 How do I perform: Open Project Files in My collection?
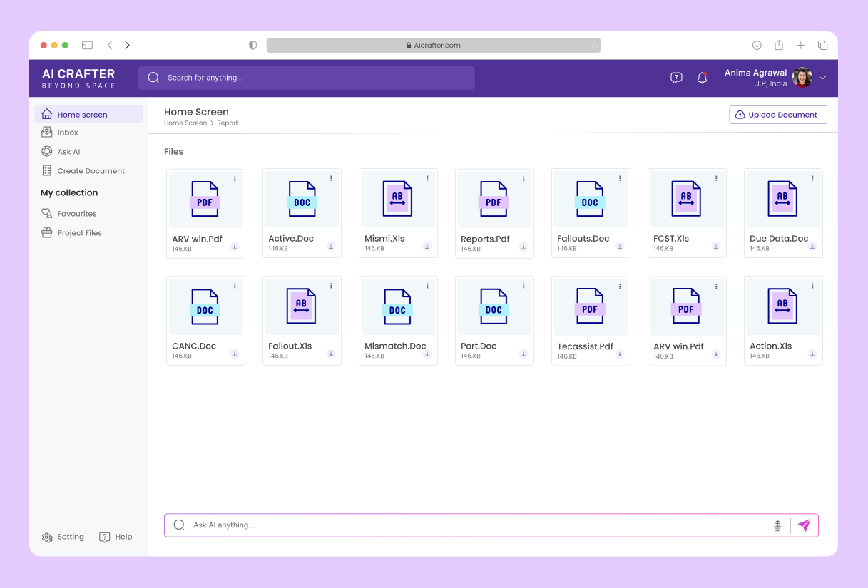[80, 232]
